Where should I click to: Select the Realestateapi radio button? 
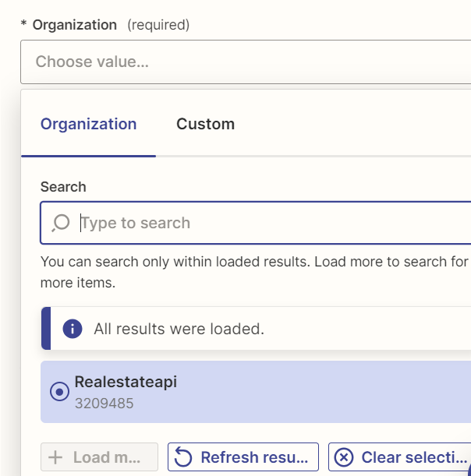59,392
